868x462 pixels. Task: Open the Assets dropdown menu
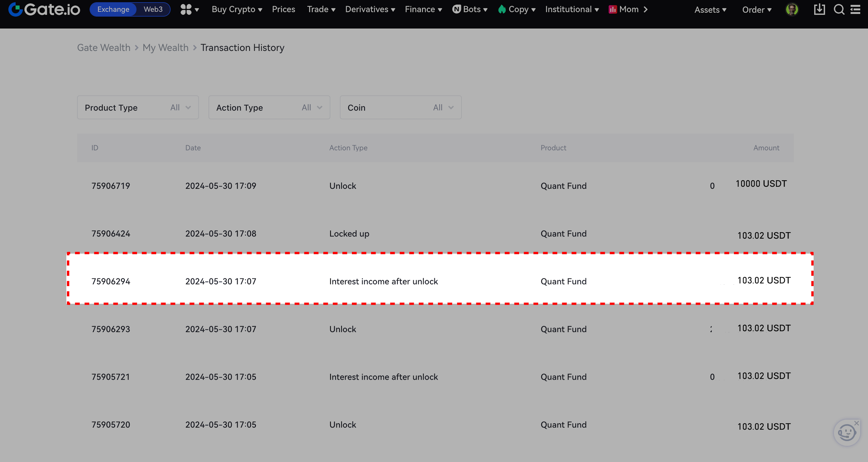click(x=710, y=10)
